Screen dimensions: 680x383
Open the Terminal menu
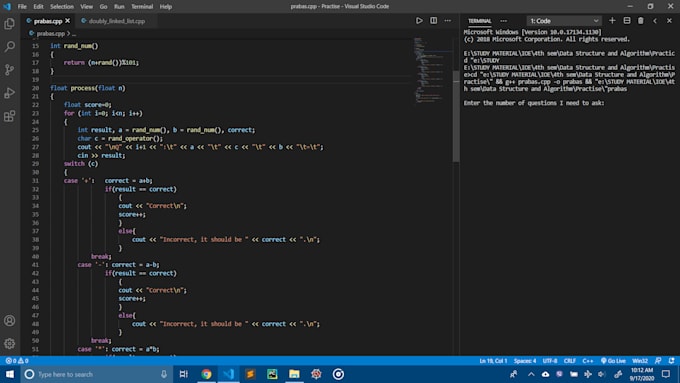coord(142,7)
